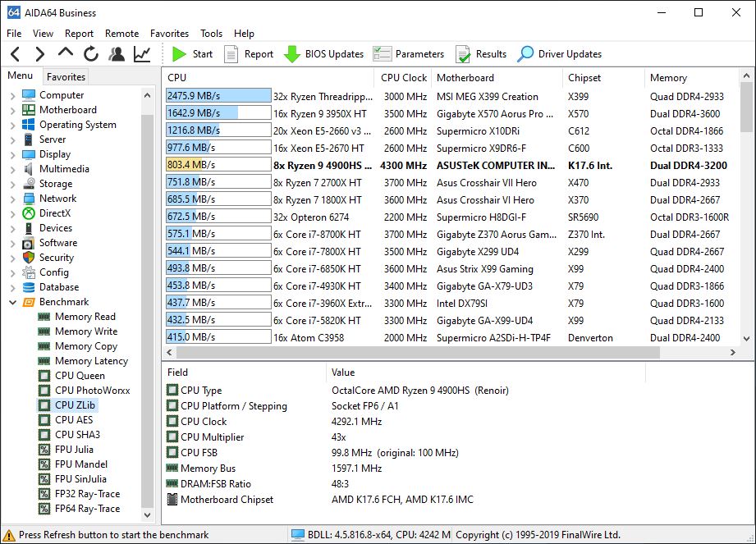This screenshot has width=756, height=544.
Task: Open Driver Updates search
Action: [x=559, y=54]
